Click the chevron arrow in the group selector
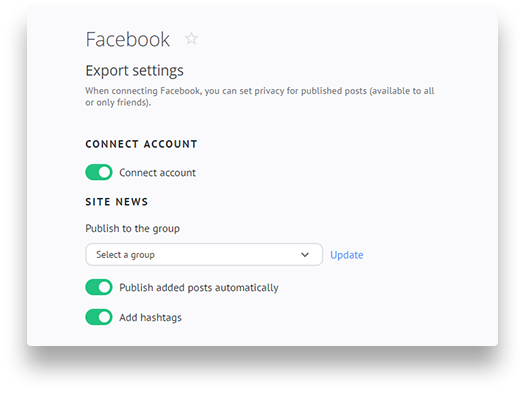 (304, 255)
